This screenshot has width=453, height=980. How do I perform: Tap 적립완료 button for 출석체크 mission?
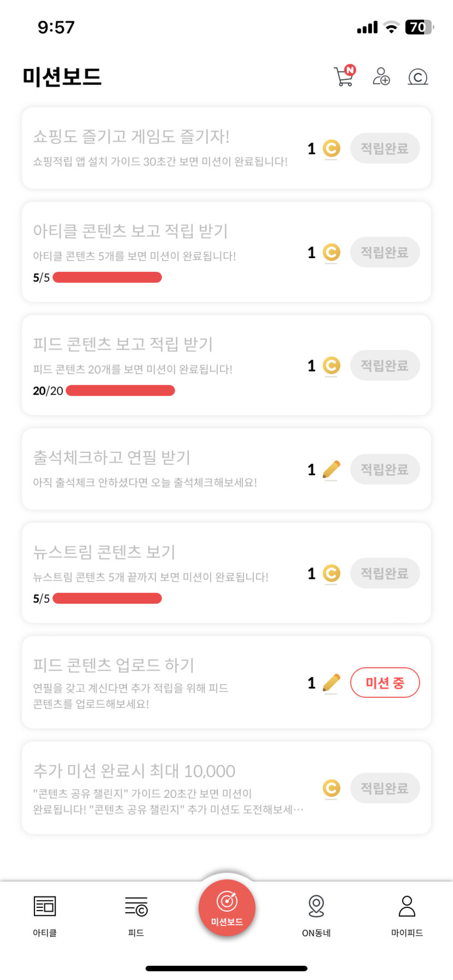(x=385, y=469)
